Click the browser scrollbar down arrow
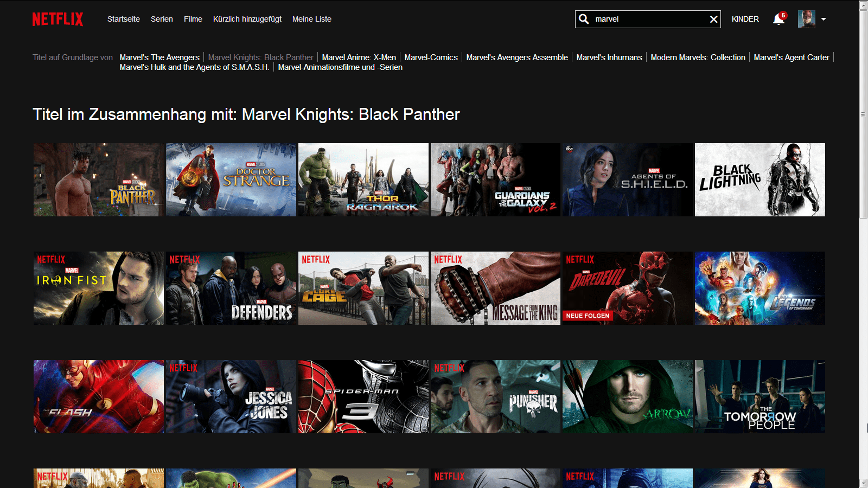The height and width of the screenshot is (488, 868). point(863,483)
